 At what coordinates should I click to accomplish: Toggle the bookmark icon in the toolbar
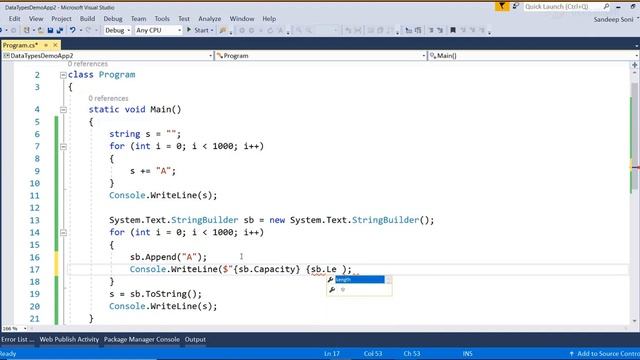[453, 30]
